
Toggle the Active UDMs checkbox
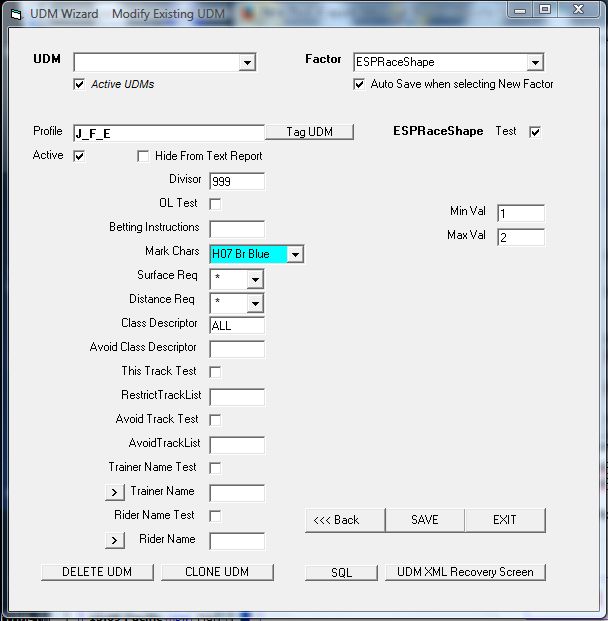click(x=79, y=85)
